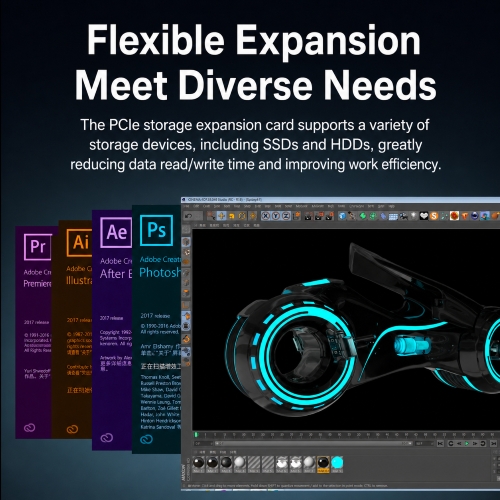Viewport: 500px width, 500px height.
Task: Toggle the Y axis lock
Action: point(276,216)
